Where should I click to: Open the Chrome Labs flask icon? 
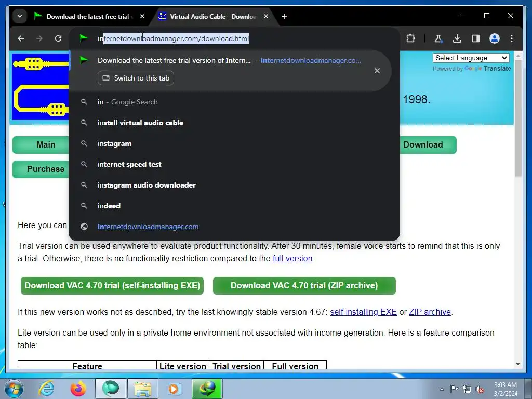(x=438, y=38)
